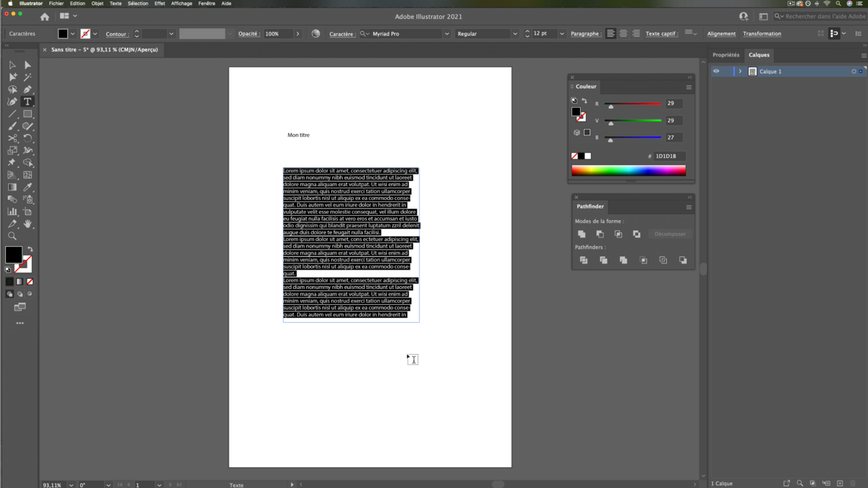Select the Sans titre - 5 document tab

click(104, 50)
